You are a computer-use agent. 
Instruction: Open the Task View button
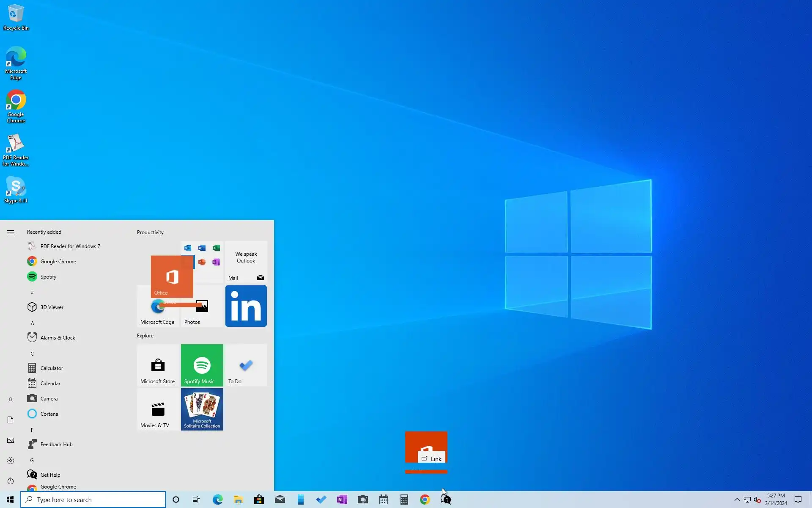196,500
